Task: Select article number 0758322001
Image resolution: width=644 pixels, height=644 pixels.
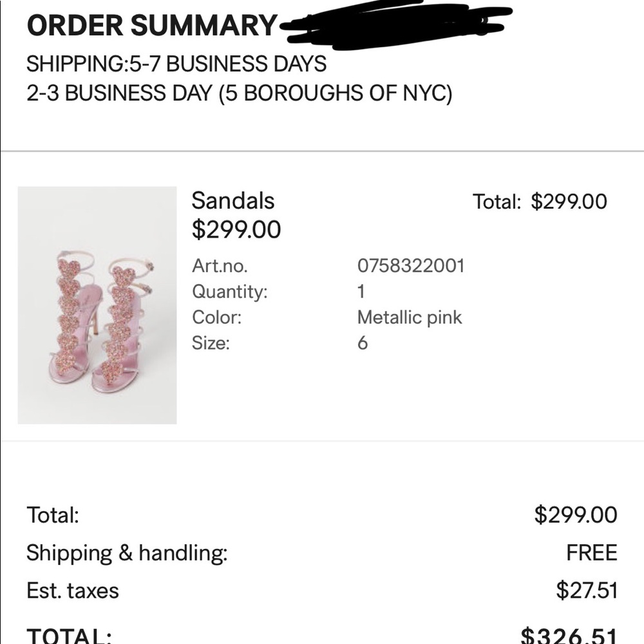Action: [x=410, y=266]
